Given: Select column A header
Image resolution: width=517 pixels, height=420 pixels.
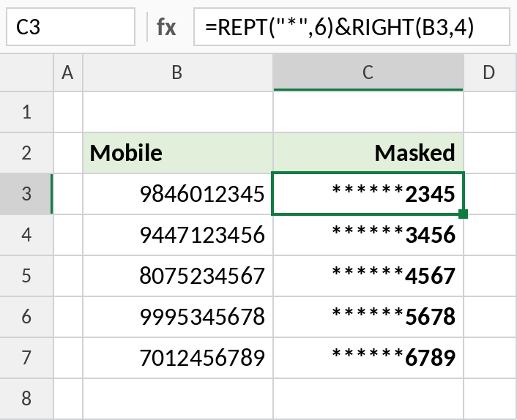Looking at the screenshot, I should click(x=68, y=72).
